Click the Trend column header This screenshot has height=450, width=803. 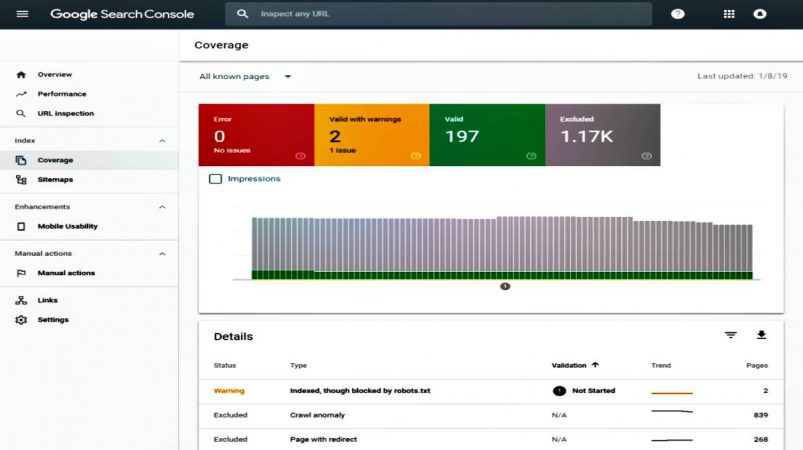click(661, 366)
